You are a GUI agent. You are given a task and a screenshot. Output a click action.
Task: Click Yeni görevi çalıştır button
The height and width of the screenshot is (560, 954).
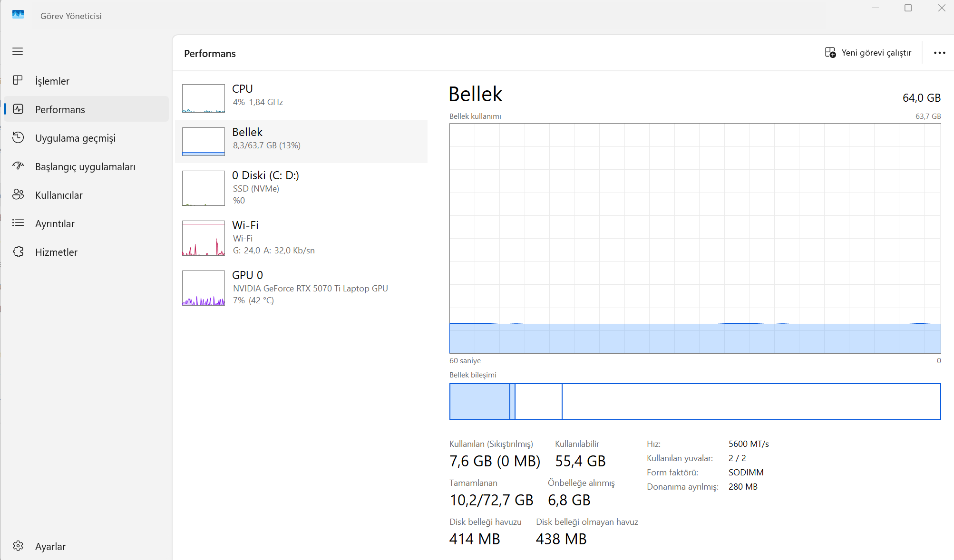click(868, 53)
